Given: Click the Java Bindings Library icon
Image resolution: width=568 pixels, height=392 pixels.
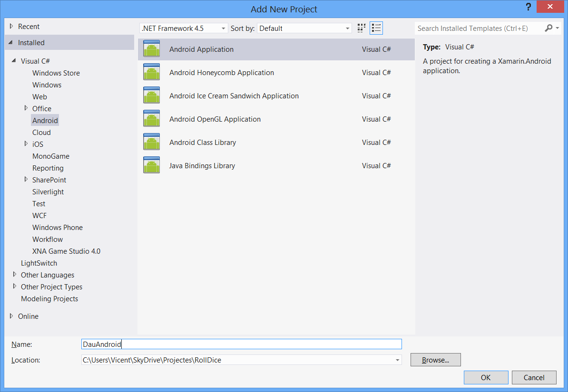Looking at the screenshot, I should click(x=151, y=165).
